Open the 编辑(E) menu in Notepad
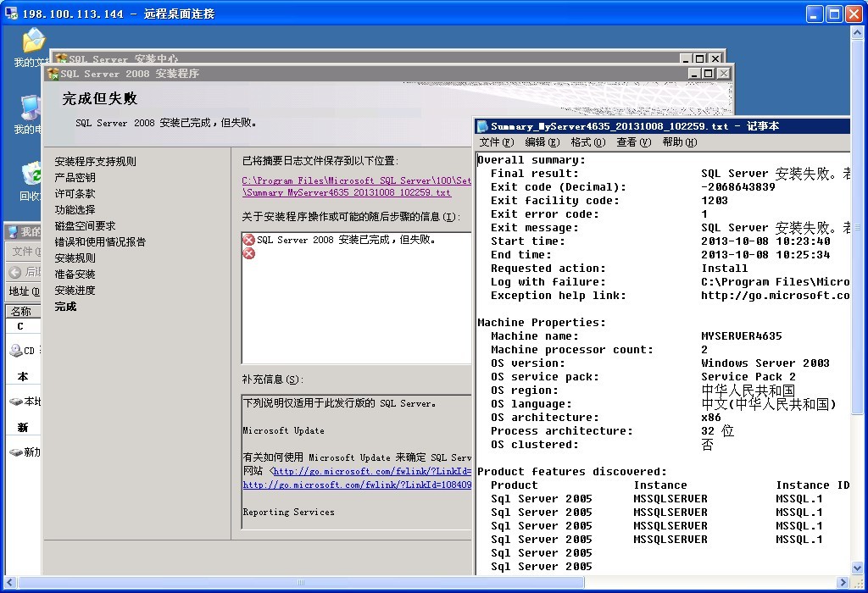The width and height of the screenshot is (868, 593). pos(541,141)
